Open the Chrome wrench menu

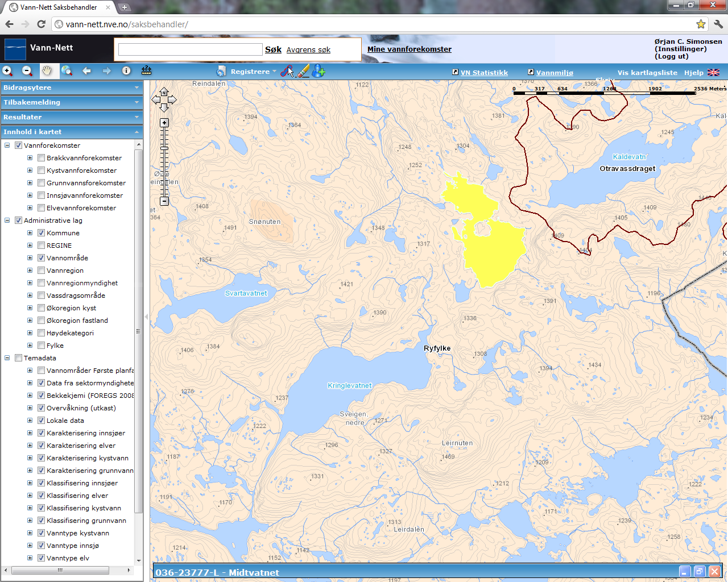coord(718,24)
